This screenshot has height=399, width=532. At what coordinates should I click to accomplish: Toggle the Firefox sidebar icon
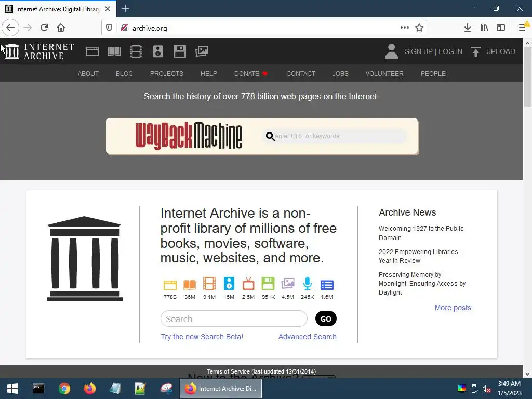pyautogui.click(x=501, y=28)
